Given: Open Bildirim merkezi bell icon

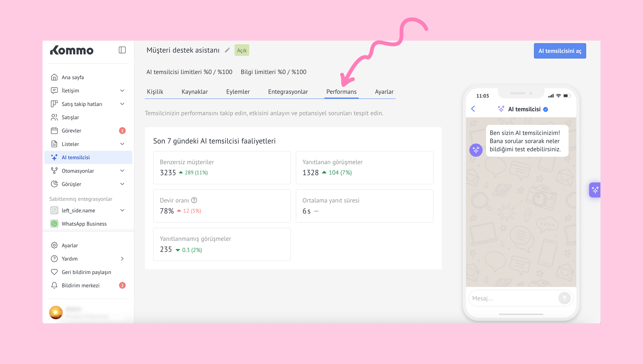Looking at the screenshot, I should (x=54, y=285).
